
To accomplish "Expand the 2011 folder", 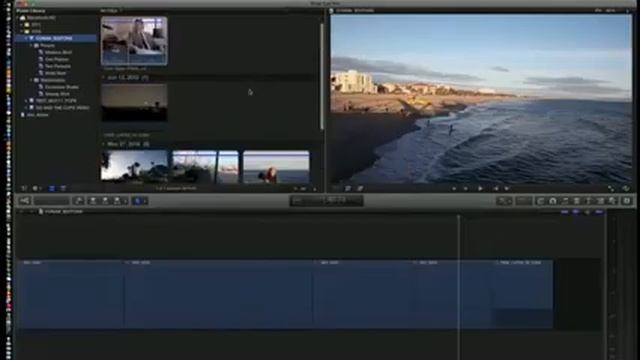I will 22,25.
